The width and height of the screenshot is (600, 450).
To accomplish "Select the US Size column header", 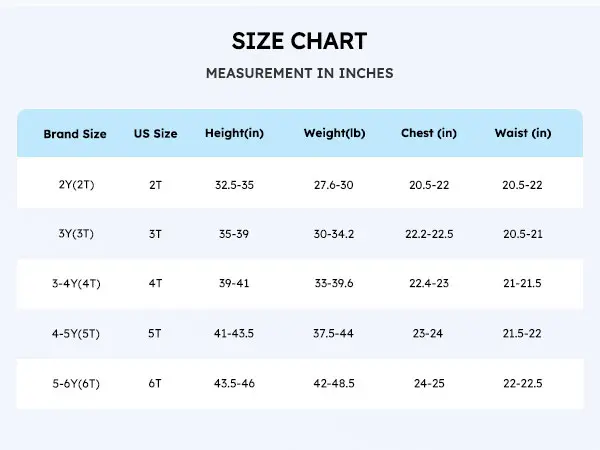I will click(155, 134).
